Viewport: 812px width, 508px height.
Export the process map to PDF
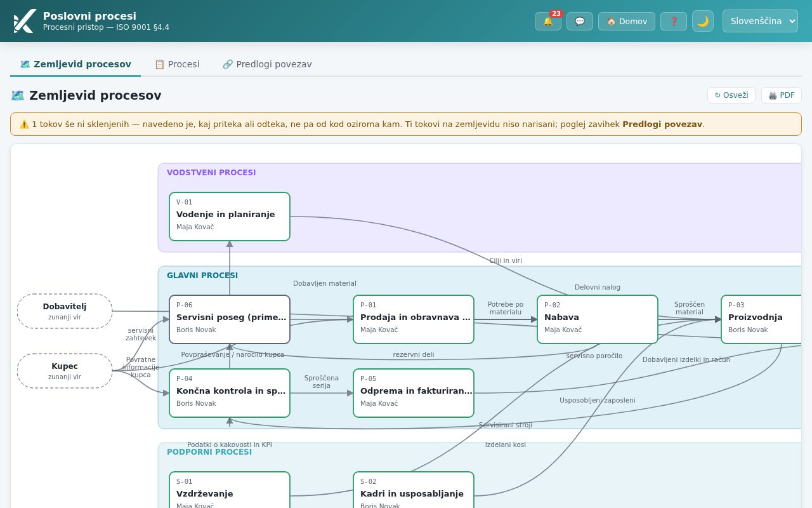[x=782, y=95]
